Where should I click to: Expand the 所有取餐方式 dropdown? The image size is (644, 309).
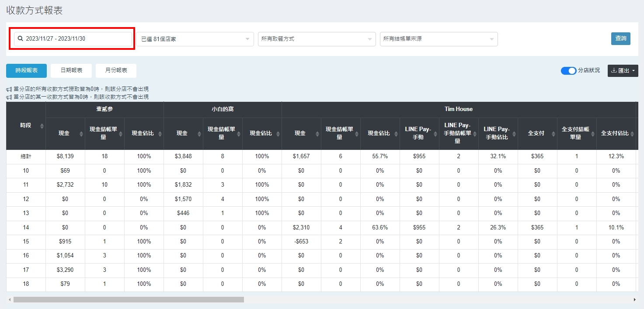317,39
